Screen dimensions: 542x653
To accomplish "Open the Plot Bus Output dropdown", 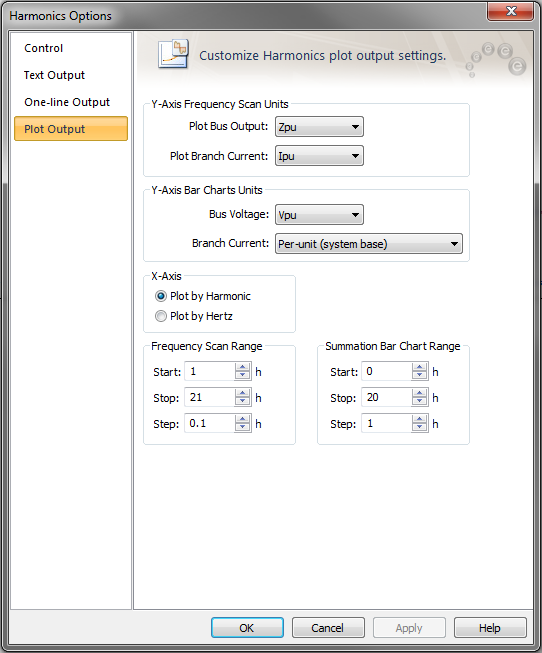I will pos(319,127).
